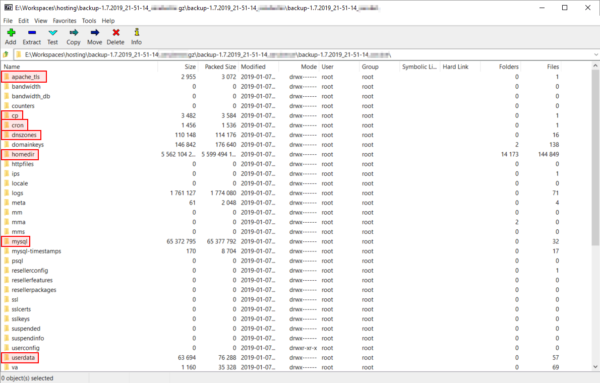Sort by Folders column header
This screenshot has height=383, width=600.
coord(509,67)
